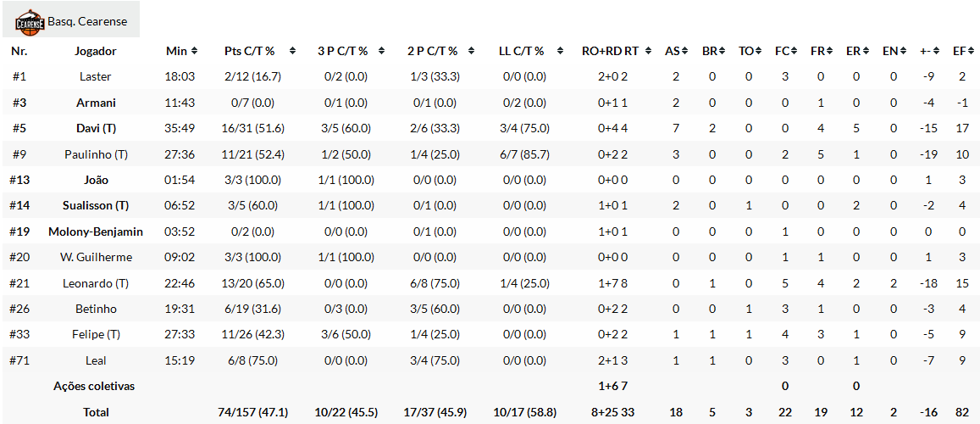This screenshot has height=424, width=980.
Task: Click the Nr. column header
Action: [x=19, y=51]
